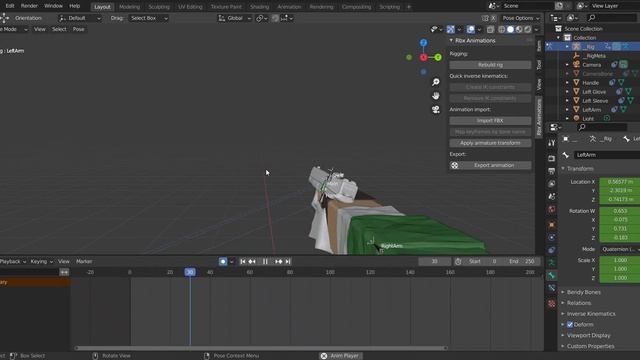This screenshot has width=640, height=360.
Task: Open the Physics properties tab icon
Action: [551, 237]
